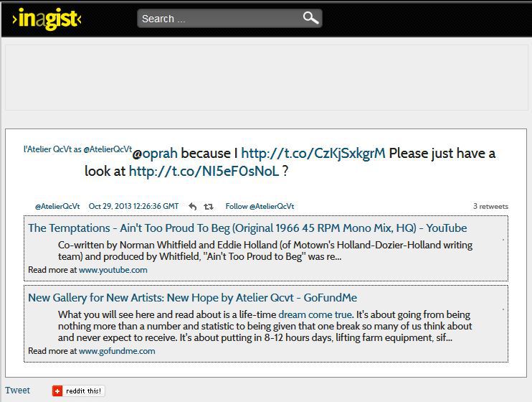Screen dimensions: 532x402
Task: Click the inagist logo
Action: [47, 19]
